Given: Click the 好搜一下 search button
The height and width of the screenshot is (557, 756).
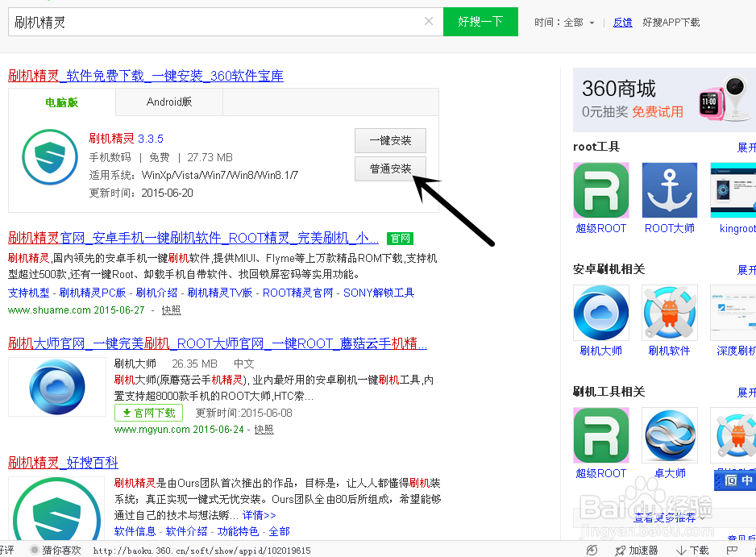Looking at the screenshot, I should pyautogui.click(x=480, y=22).
